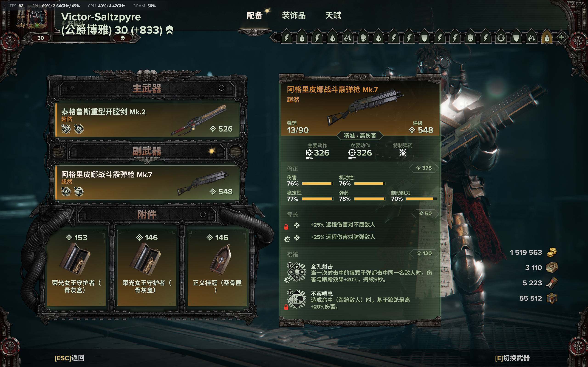Viewport: 588px width, 367px height.
Task: Select the globe talent node icon
Action: click(x=501, y=38)
